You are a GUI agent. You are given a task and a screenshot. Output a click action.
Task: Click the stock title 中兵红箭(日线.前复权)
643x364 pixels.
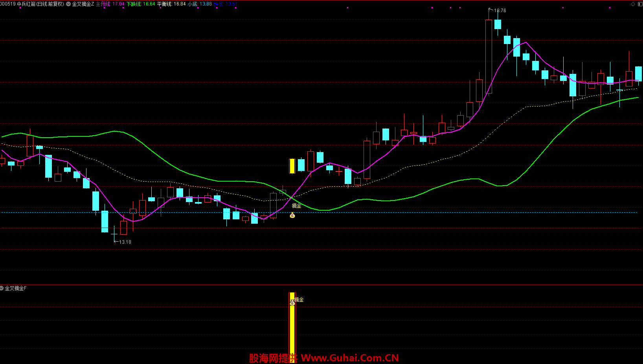40,4
